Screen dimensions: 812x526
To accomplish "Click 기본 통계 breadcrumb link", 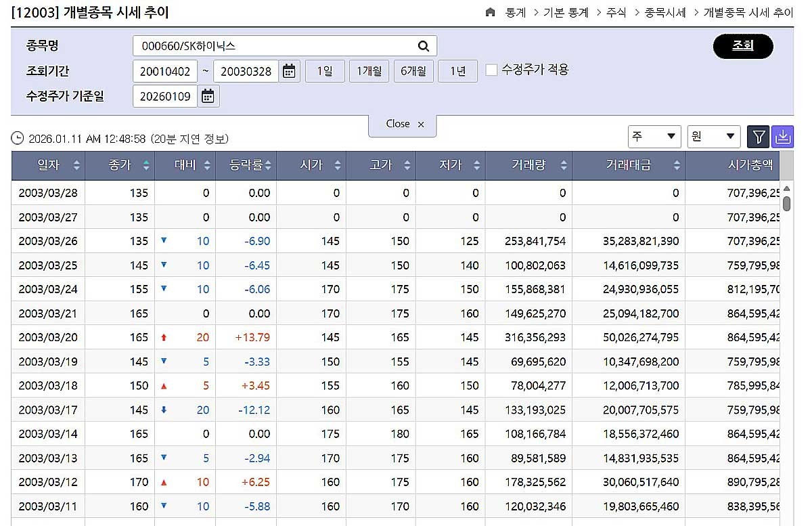I will coord(566,12).
